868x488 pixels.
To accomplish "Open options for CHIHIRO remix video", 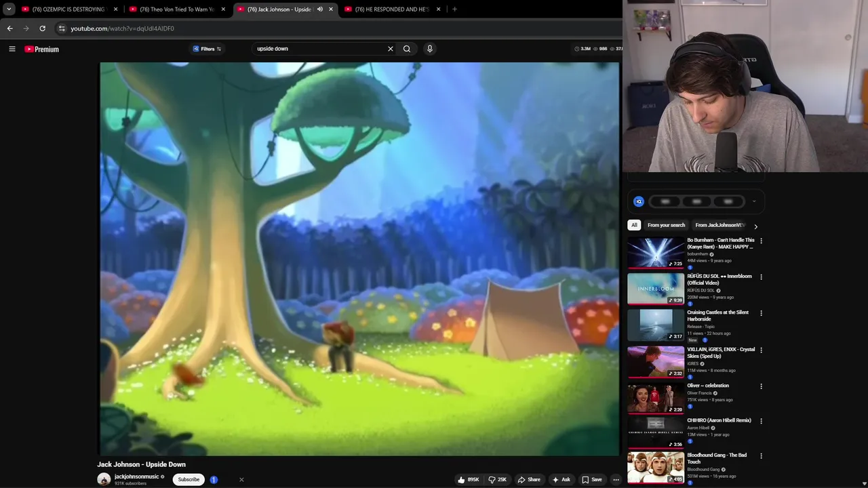I will [x=761, y=421].
